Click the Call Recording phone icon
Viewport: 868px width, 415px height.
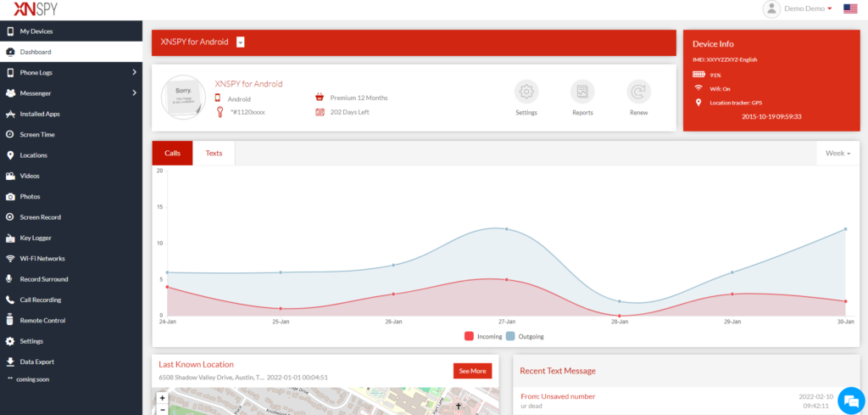click(x=10, y=300)
